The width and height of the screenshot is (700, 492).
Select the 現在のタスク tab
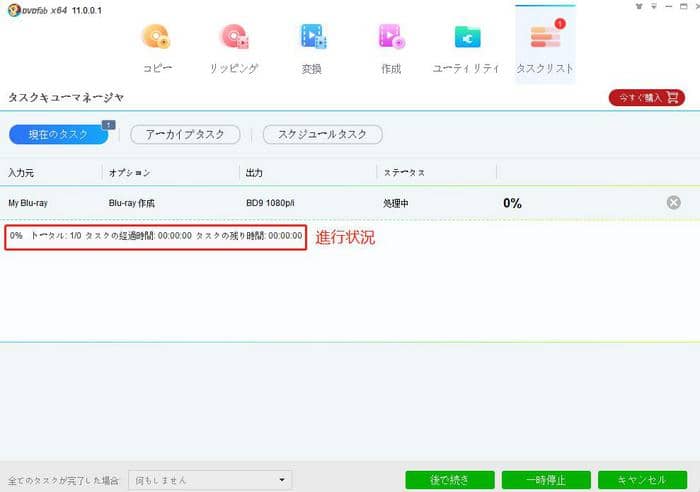coord(57,134)
